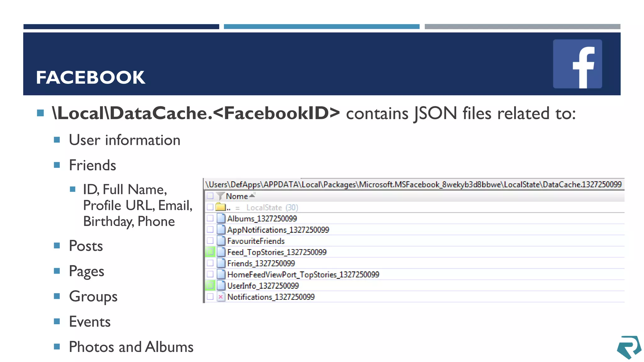Click the file icon of AppNotifications_1327250099
Viewport: 644px width, 362px height.
[x=221, y=230]
